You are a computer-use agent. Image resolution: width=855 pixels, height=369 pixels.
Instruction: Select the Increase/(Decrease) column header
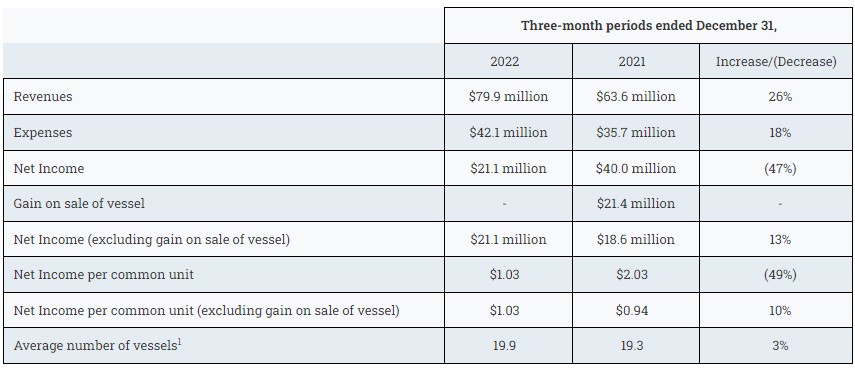click(x=776, y=61)
